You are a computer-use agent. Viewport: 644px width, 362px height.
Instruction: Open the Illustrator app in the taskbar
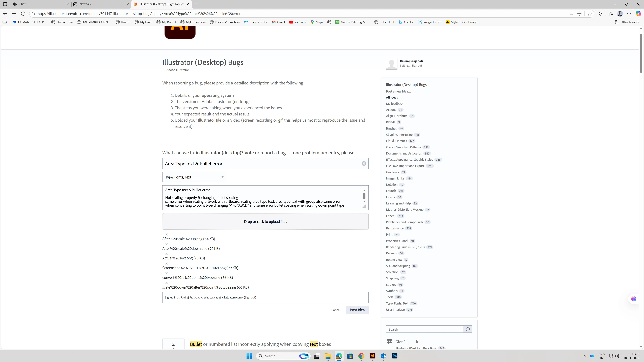pyautogui.click(x=372, y=356)
